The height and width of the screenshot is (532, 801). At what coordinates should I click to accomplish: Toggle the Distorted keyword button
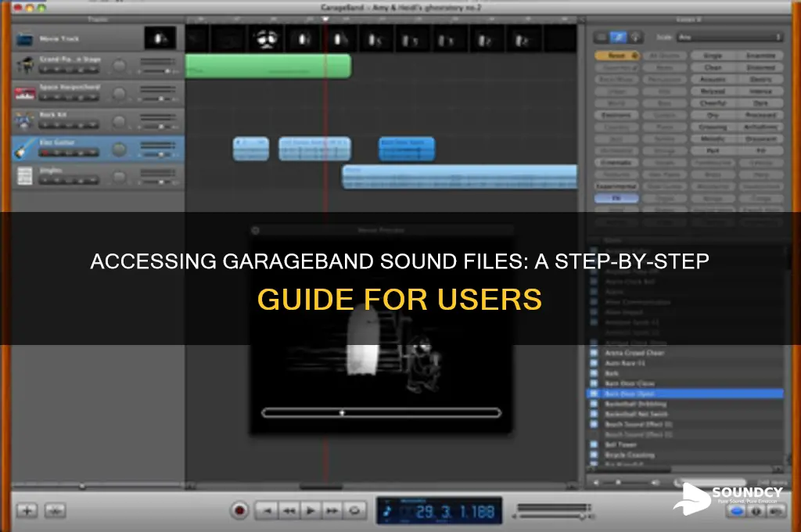pos(760,67)
